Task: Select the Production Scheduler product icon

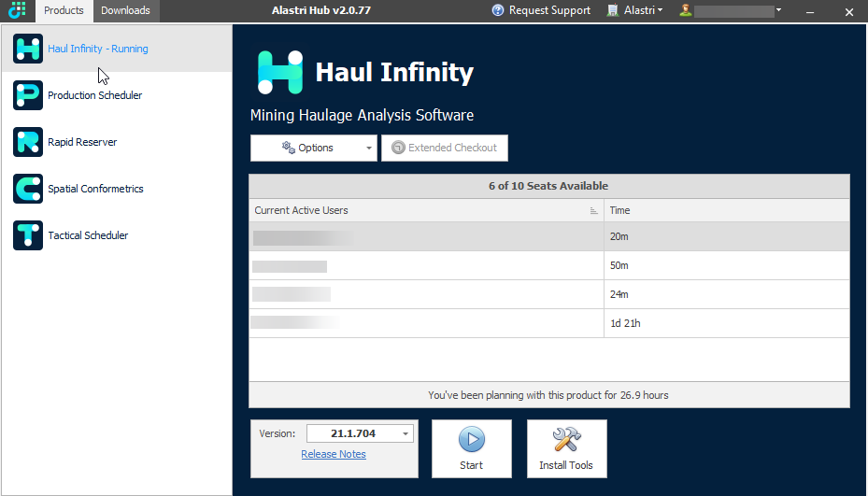Action: 28,95
